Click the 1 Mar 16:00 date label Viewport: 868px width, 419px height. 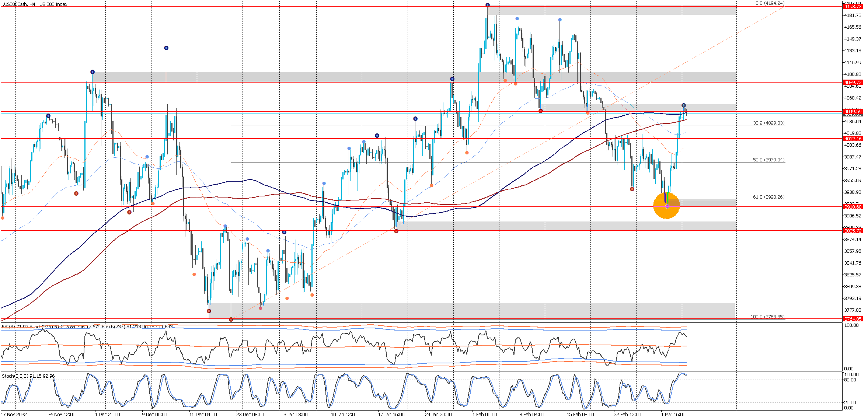click(x=673, y=415)
